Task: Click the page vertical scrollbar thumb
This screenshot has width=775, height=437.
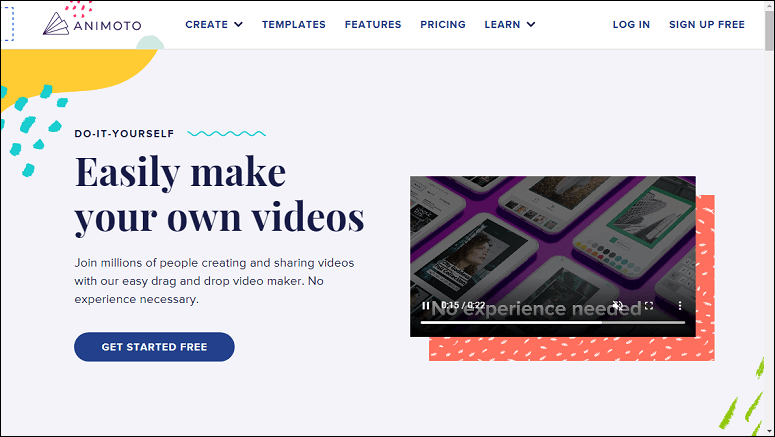Action: point(769,30)
